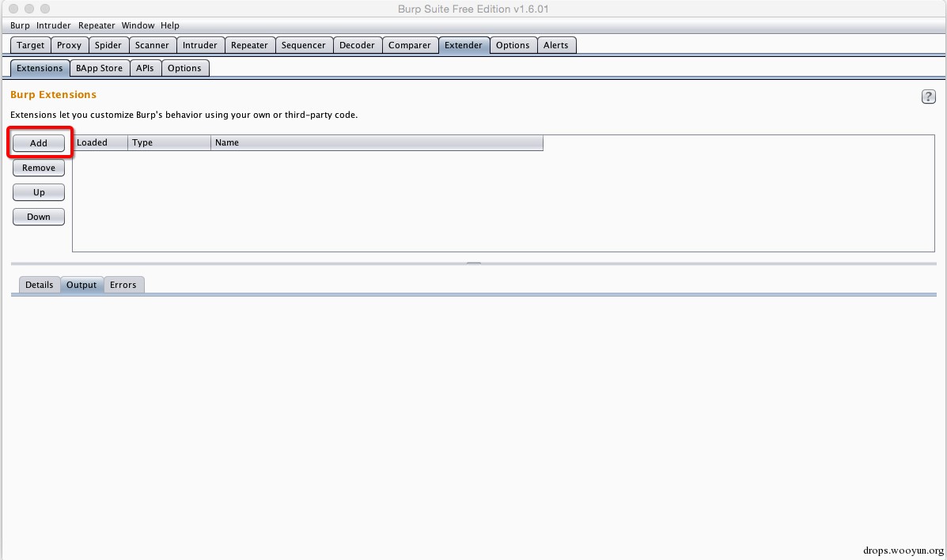This screenshot has height=560, width=947.
Task: Click the minimize window button
Action: click(x=29, y=9)
